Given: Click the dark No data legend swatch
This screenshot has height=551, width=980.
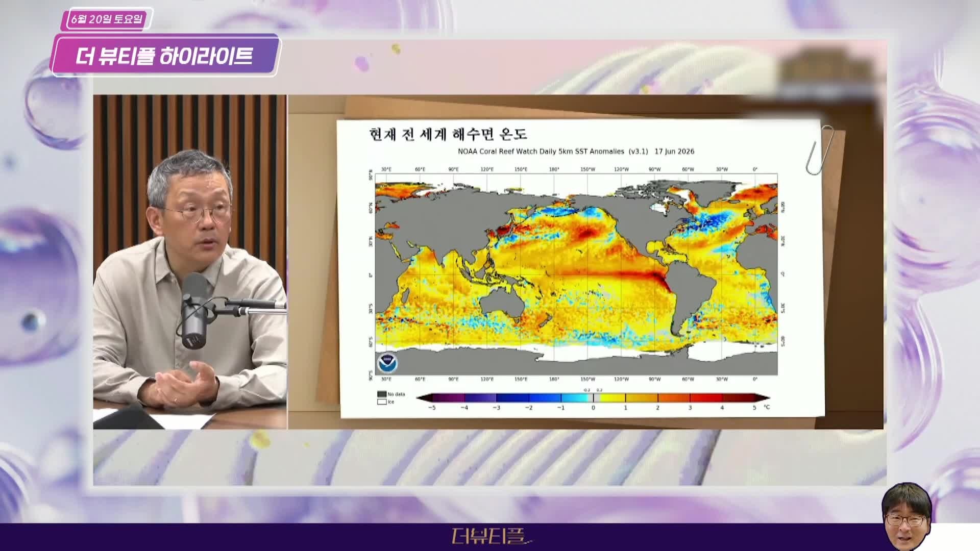Looking at the screenshot, I should click(381, 394).
